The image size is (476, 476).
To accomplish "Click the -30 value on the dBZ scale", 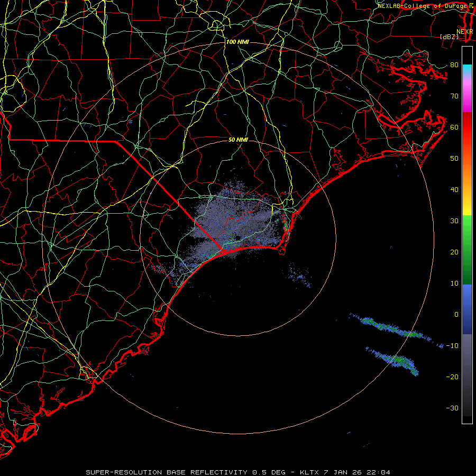I will pos(452,408).
